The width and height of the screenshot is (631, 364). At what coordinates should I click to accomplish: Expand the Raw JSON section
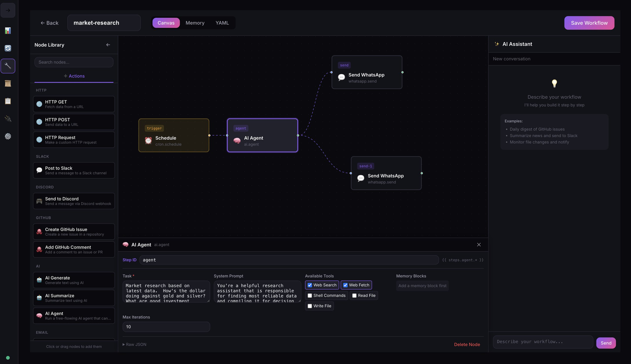click(x=134, y=345)
